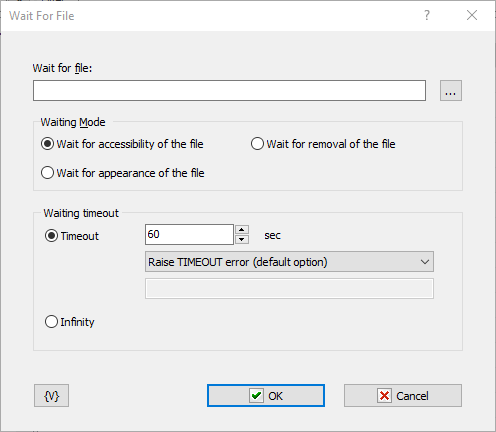Decrease timeout with spinner down arrow
The width and height of the screenshot is (496, 432).
(242, 239)
